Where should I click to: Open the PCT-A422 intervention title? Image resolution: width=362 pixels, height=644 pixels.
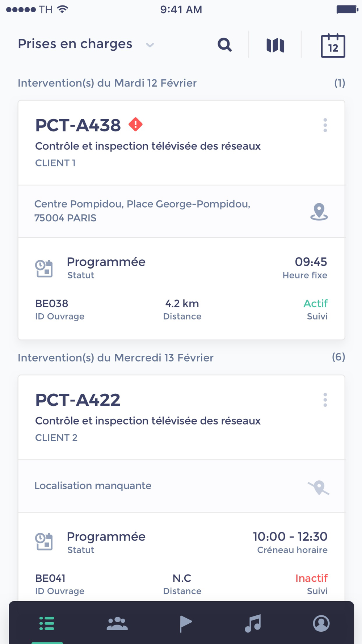(x=78, y=400)
